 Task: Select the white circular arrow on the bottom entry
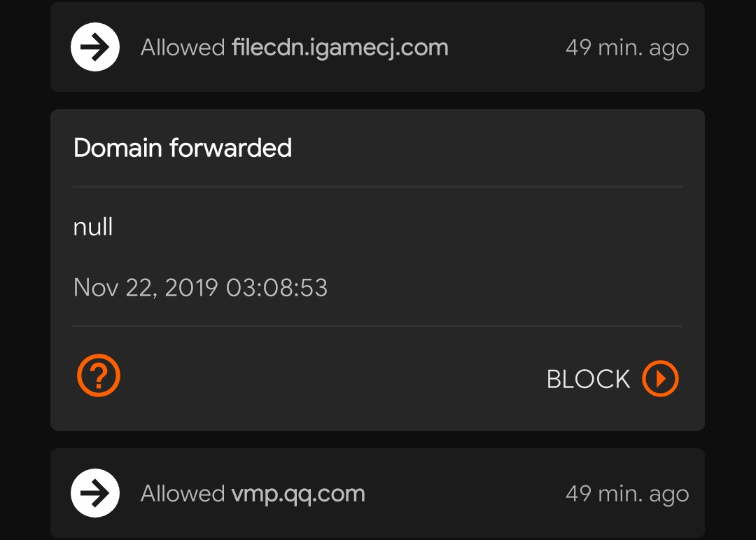coord(94,493)
